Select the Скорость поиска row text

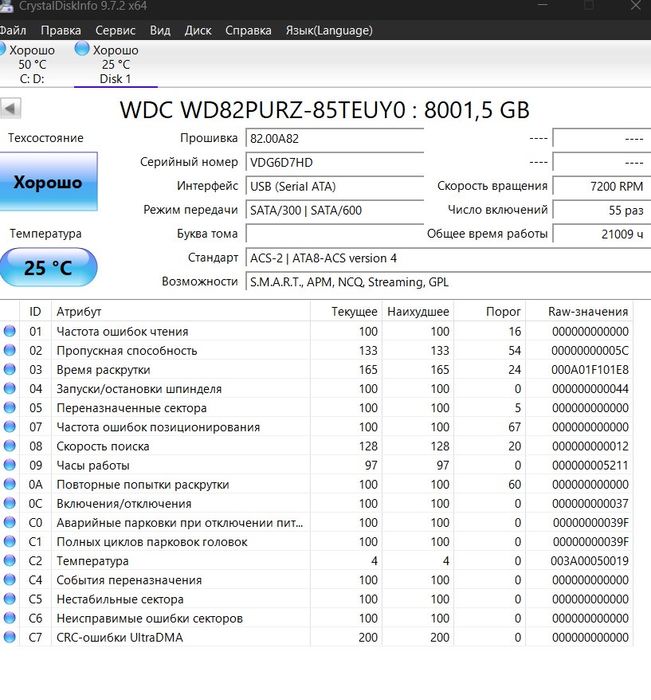click(x=103, y=446)
